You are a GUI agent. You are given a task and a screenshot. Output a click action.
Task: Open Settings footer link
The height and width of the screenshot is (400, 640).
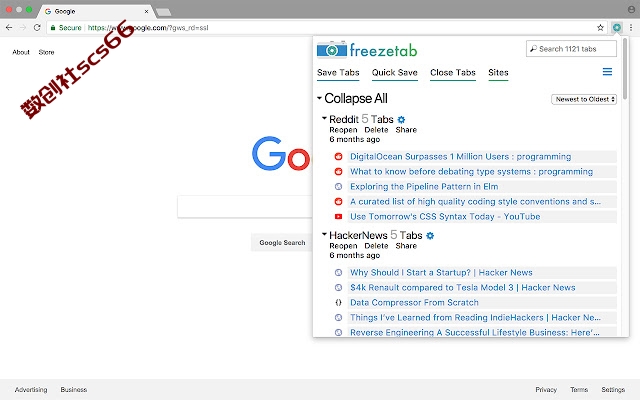613,390
